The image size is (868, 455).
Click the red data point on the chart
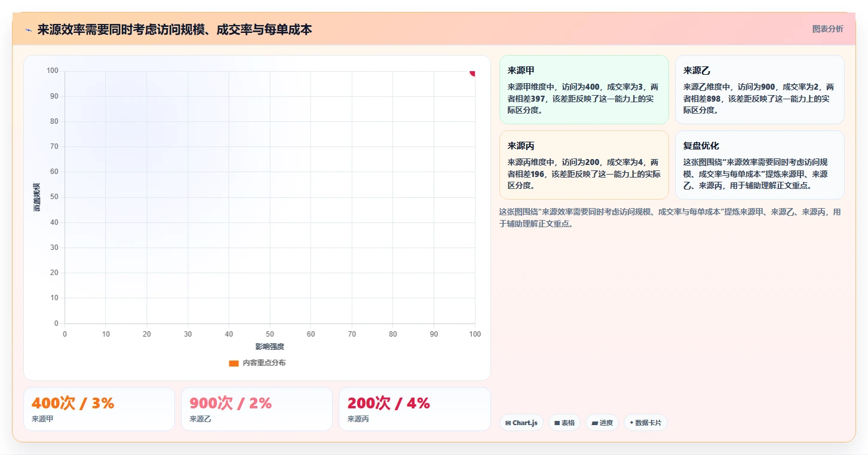[473, 73]
